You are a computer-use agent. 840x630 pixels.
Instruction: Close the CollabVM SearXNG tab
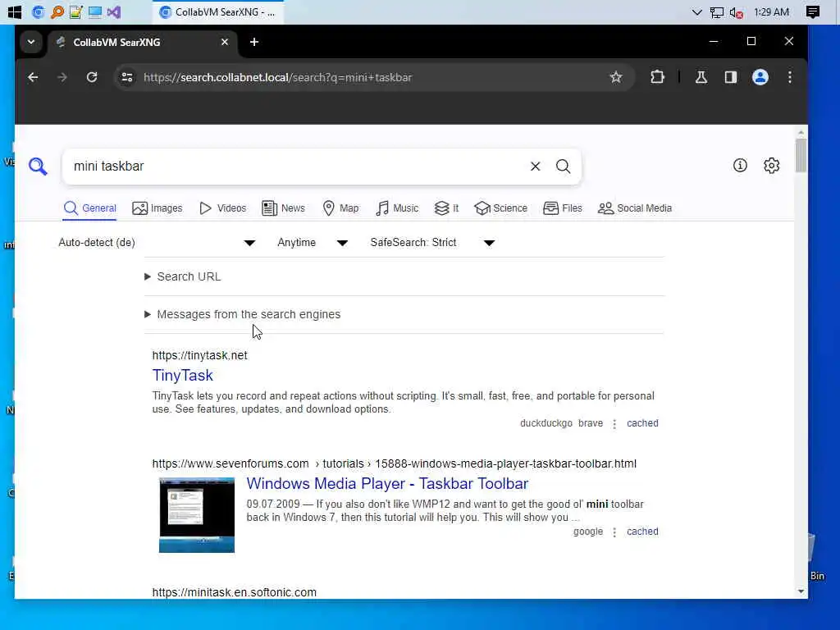pos(225,42)
